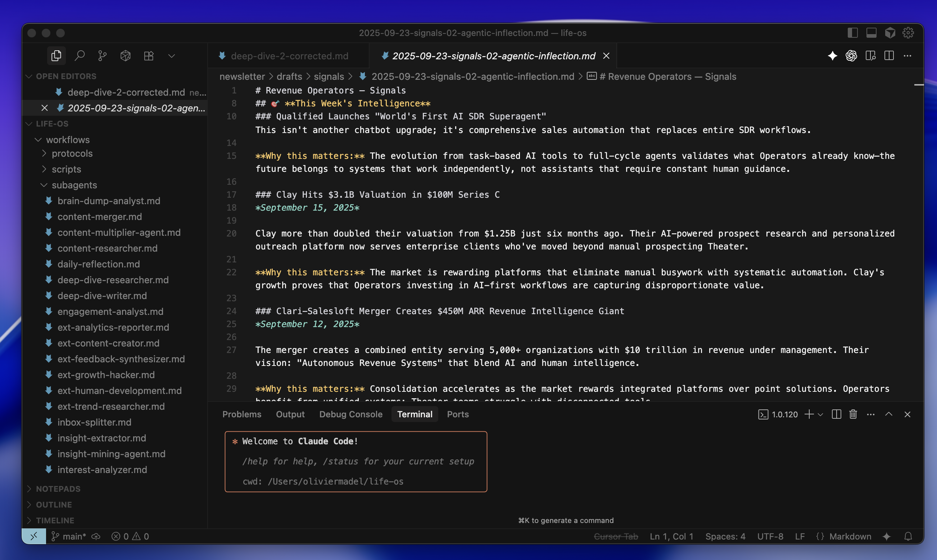Kill terminal with the trash icon
This screenshot has width=937, height=560.
point(853,414)
